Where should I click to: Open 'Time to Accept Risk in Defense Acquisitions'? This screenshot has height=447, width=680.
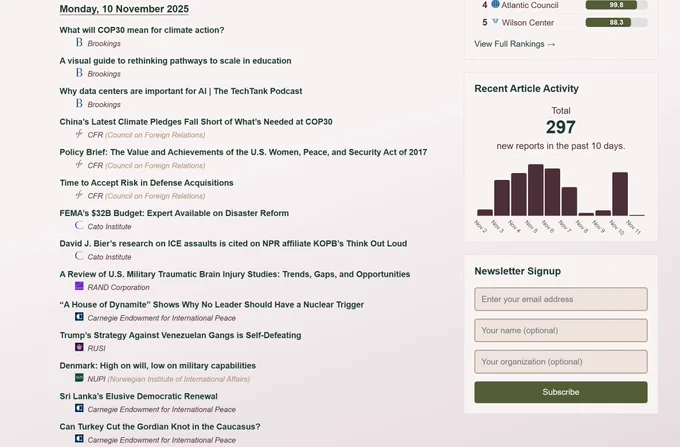tap(147, 183)
